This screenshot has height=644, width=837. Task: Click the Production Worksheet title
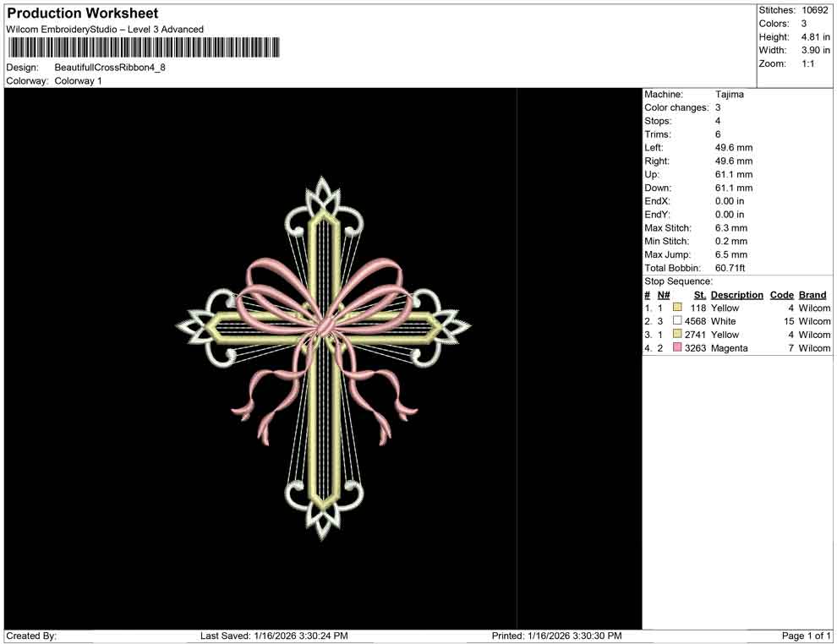(82, 14)
